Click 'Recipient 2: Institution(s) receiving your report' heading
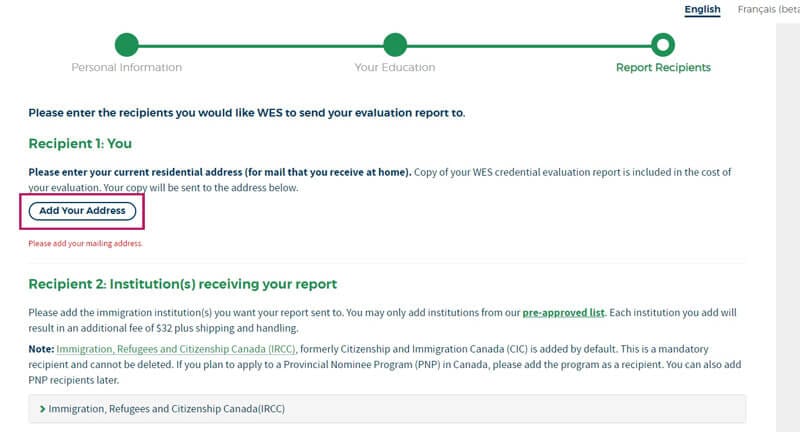This screenshot has height=432, width=800. click(x=182, y=284)
